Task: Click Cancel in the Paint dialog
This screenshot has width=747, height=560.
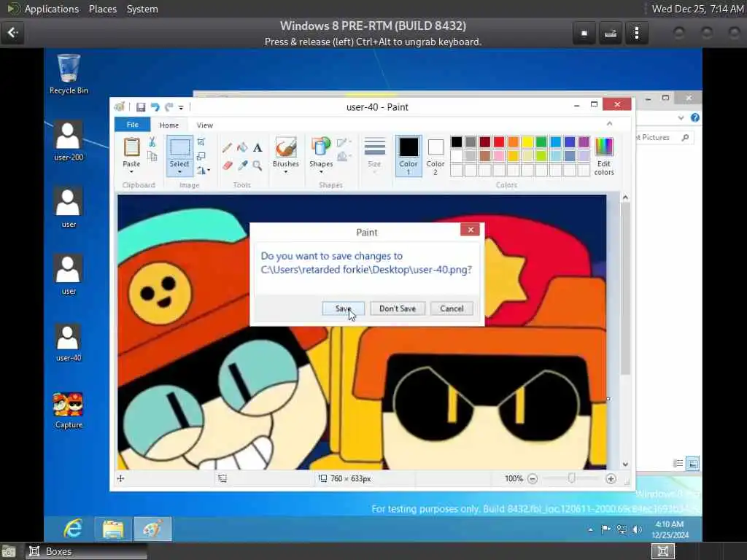Action: tap(452, 308)
